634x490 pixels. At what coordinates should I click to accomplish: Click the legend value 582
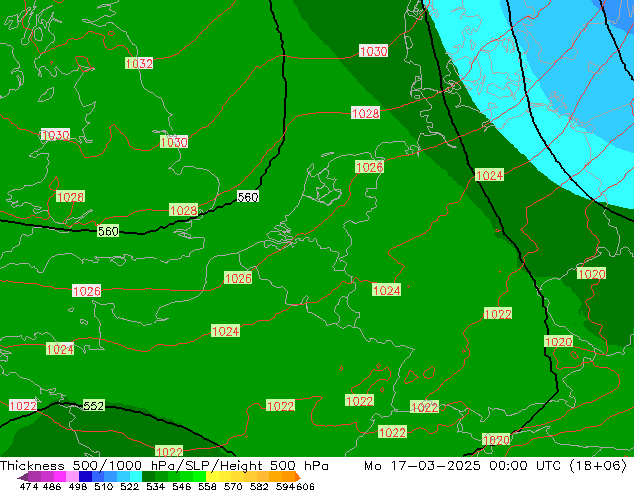click(259, 486)
